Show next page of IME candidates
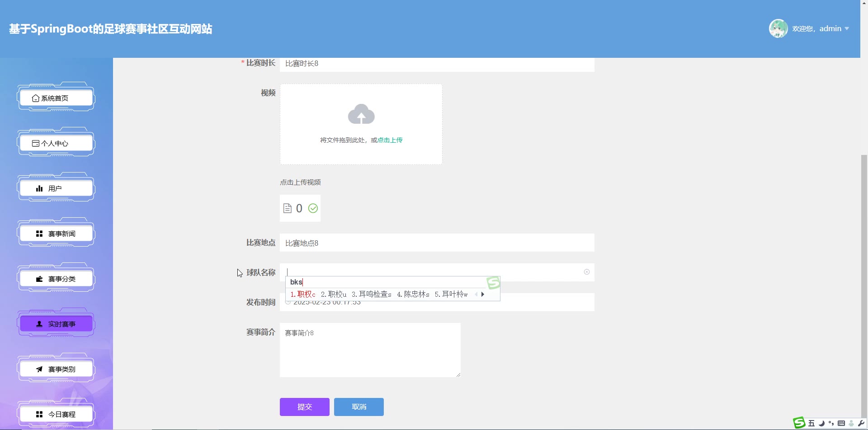This screenshot has width=868, height=430. 483,294
